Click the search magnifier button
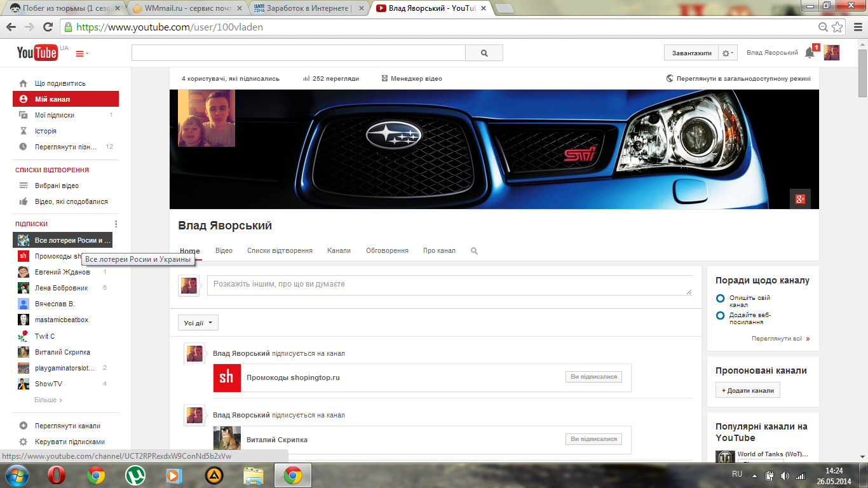Viewport: 868px width, 488px height. (x=484, y=53)
